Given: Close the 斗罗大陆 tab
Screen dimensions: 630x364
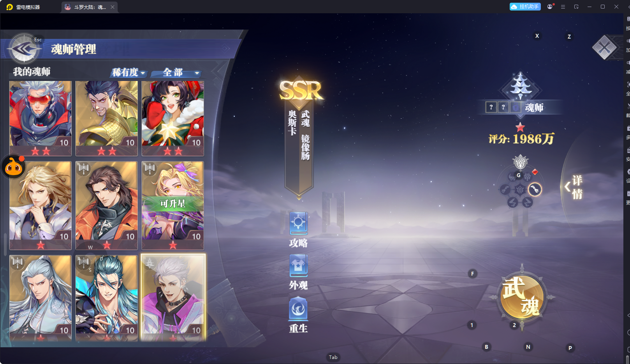Looking at the screenshot, I should (x=113, y=7).
